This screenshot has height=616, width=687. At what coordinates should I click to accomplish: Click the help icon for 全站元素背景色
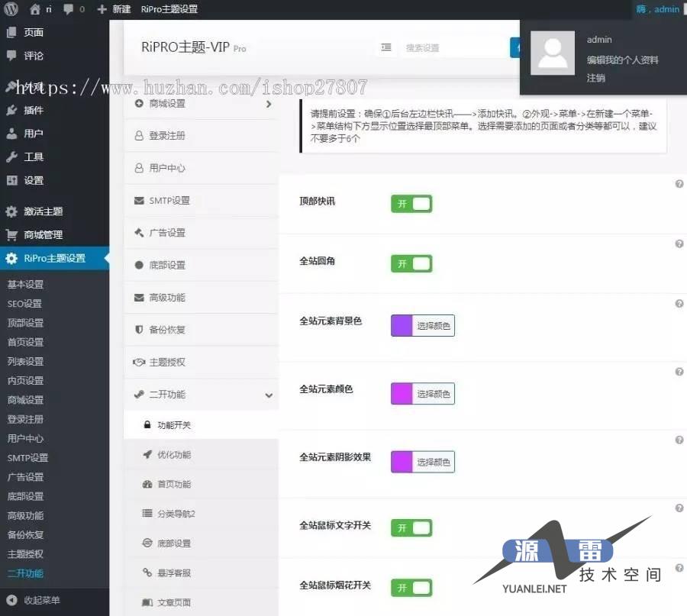pyautogui.click(x=679, y=303)
